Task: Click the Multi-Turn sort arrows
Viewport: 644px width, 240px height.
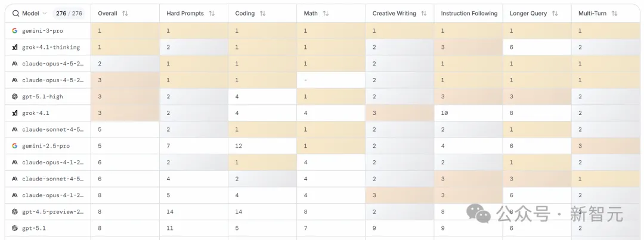Action: (x=614, y=13)
